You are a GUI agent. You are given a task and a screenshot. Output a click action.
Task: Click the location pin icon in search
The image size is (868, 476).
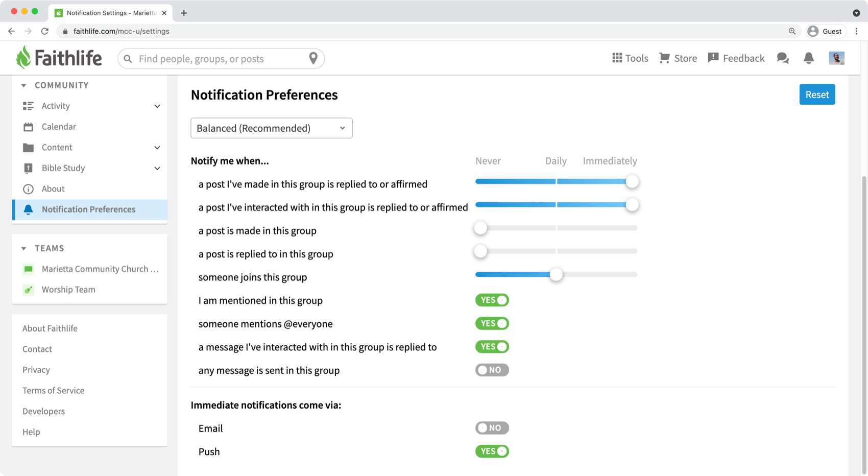pyautogui.click(x=314, y=58)
